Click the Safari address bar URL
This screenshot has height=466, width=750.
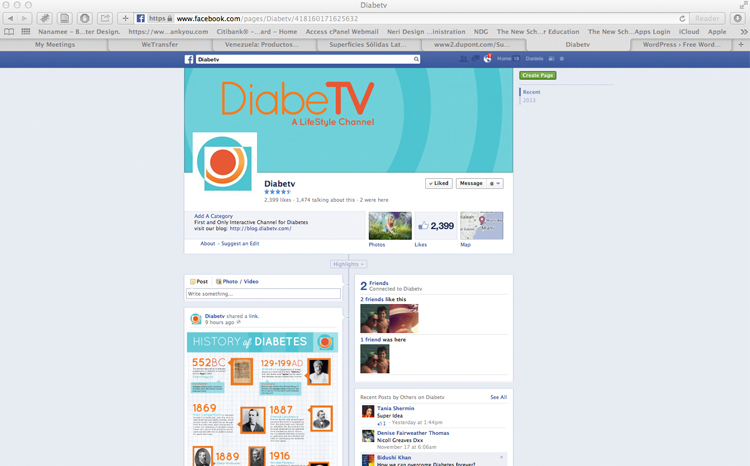click(x=267, y=19)
